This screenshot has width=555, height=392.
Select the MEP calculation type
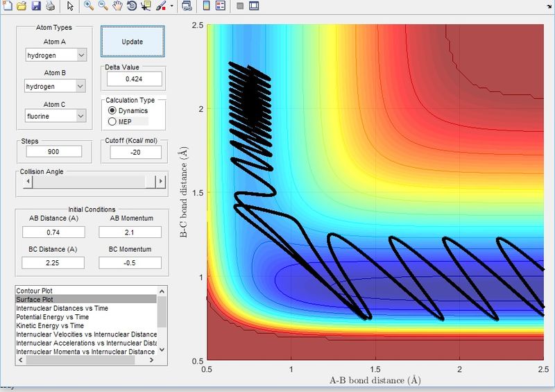(112, 121)
